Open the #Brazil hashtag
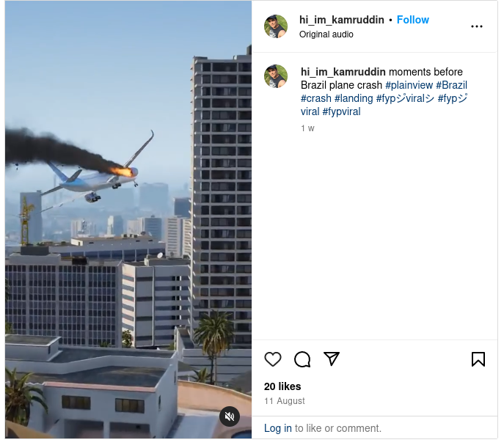Viewport: 504px width, 448px height. pyautogui.click(x=451, y=85)
